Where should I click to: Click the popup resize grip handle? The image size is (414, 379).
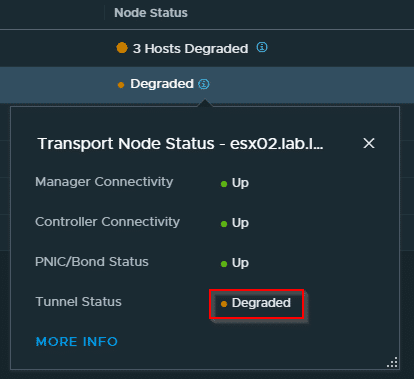click(393, 362)
